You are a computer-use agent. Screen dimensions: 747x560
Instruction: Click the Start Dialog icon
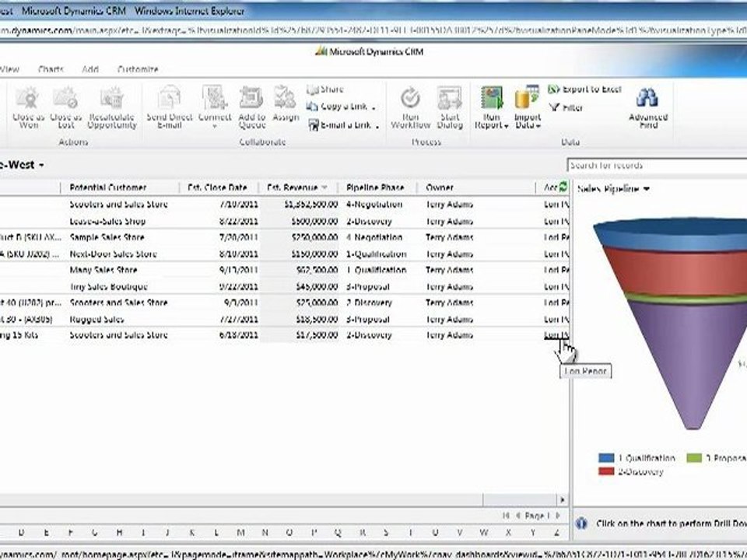[x=449, y=98]
